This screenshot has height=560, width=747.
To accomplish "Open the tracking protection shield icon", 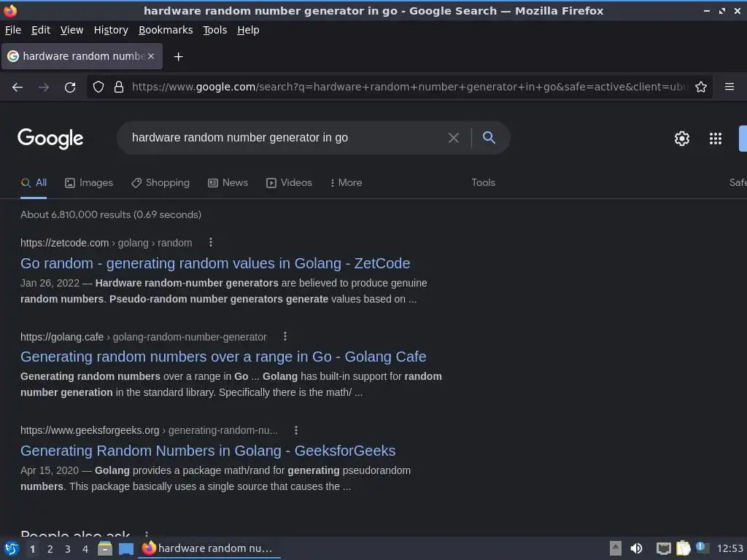I will [98, 87].
